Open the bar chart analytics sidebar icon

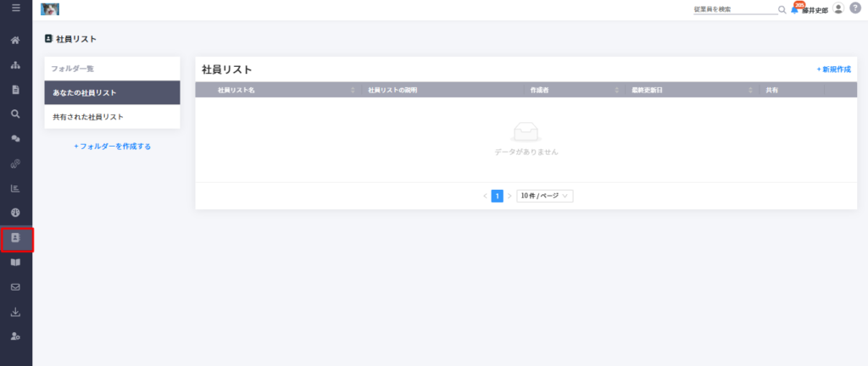[x=16, y=188]
